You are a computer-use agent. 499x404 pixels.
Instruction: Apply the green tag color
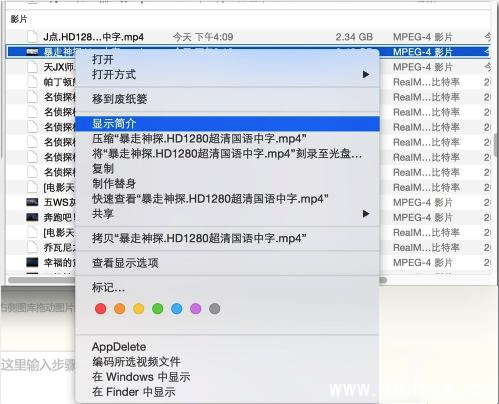158,309
